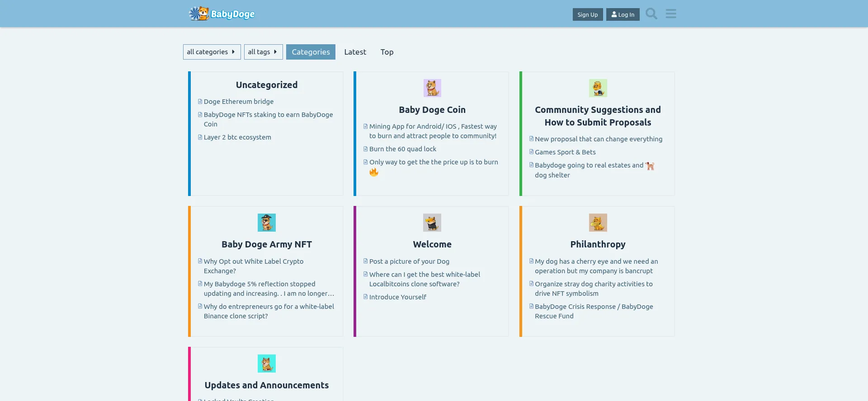Click the dog emoji in real estates topic

pos(650,166)
